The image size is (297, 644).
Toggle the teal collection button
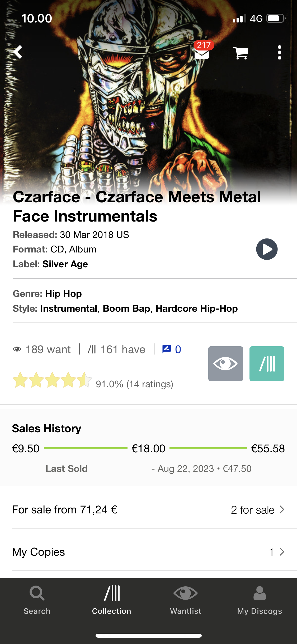pyautogui.click(x=267, y=364)
